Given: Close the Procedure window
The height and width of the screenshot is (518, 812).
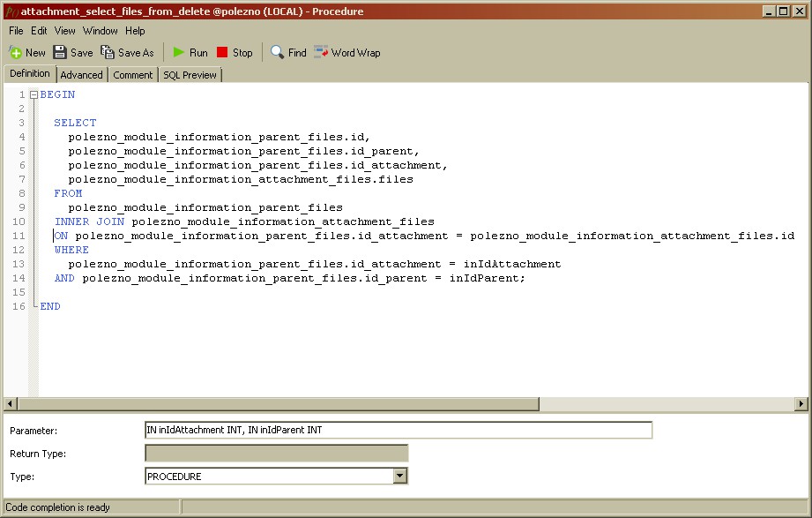Looking at the screenshot, I should pyautogui.click(x=800, y=11).
